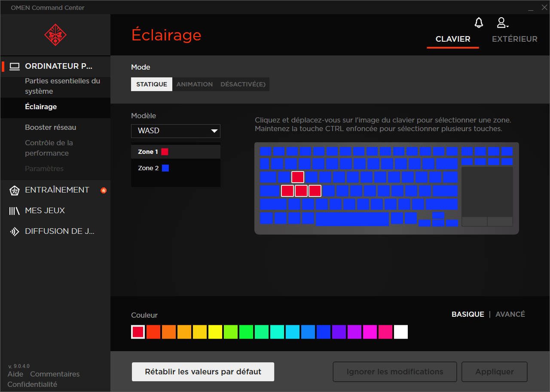Screen dimensions: 550x392
Task: Open the notifications bell icon
Action: [x=478, y=23]
